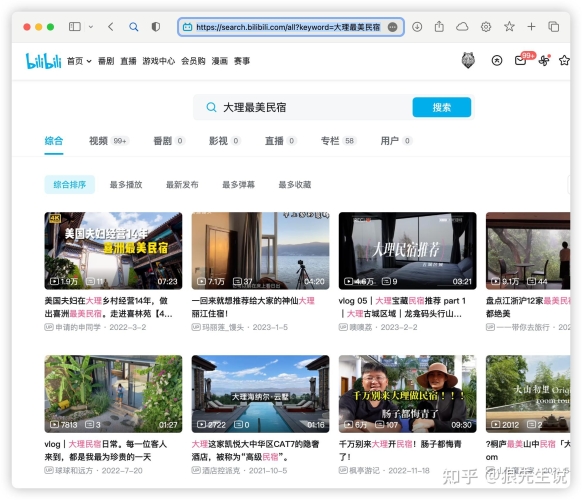Image resolution: width=582 pixels, height=500 pixels.
Task: Open title 盘点江浙沪12家最美民宿
Action: [x=528, y=307]
